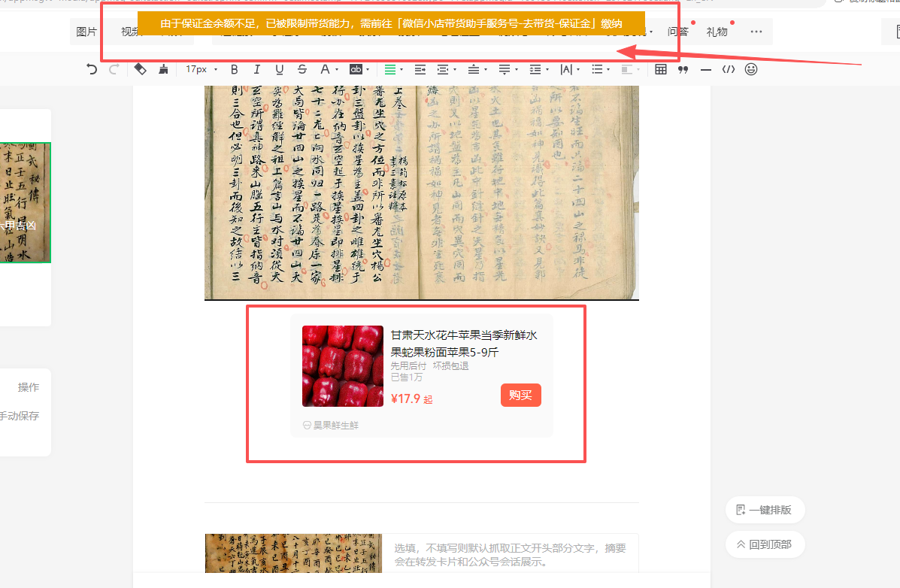Click the 先用后付 tag on the product card

coord(408,365)
